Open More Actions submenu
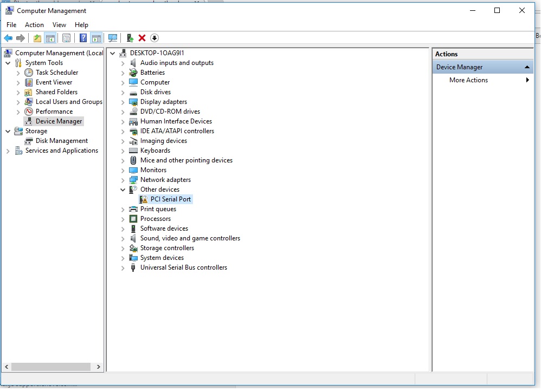Viewport: 541px width, 392px height. click(468, 80)
